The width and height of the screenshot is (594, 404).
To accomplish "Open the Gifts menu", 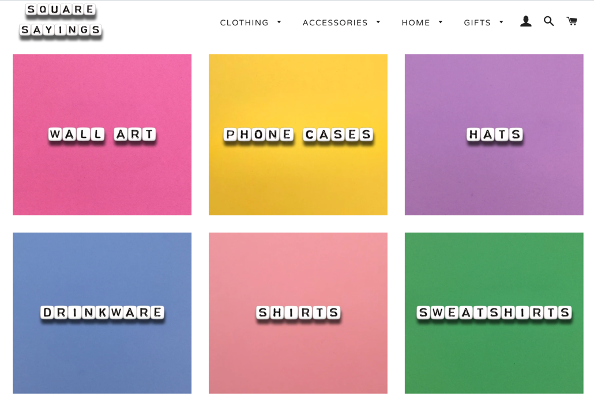I will (477, 23).
